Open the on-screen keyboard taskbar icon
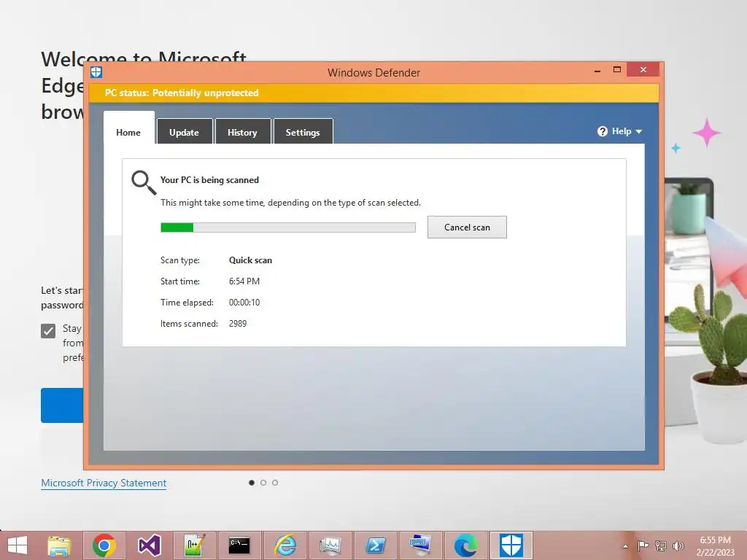Image resolution: width=747 pixels, height=560 pixels. [x=420, y=545]
